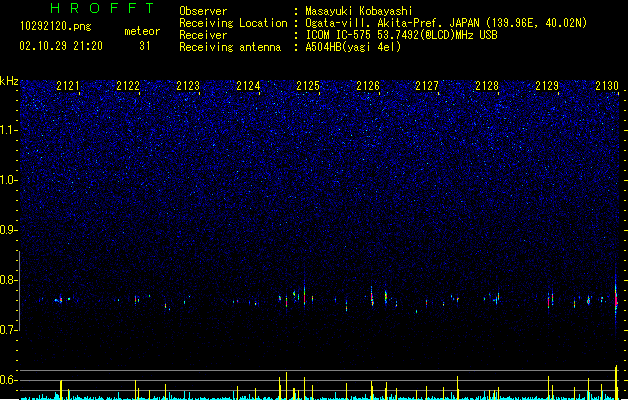Click the kHz axis unit label

pyautogui.click(x=9, y=81)
